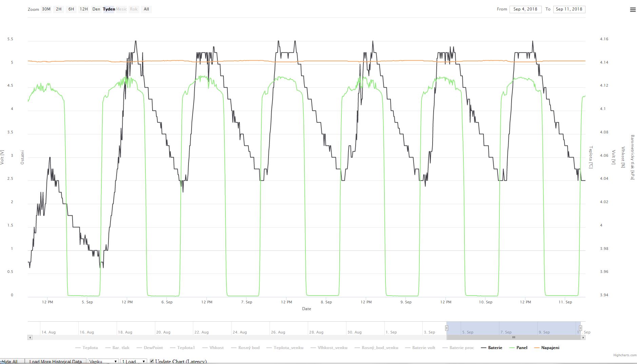Switch zoom to Den
Screen dimensions: 637x364
pos(96,9)
